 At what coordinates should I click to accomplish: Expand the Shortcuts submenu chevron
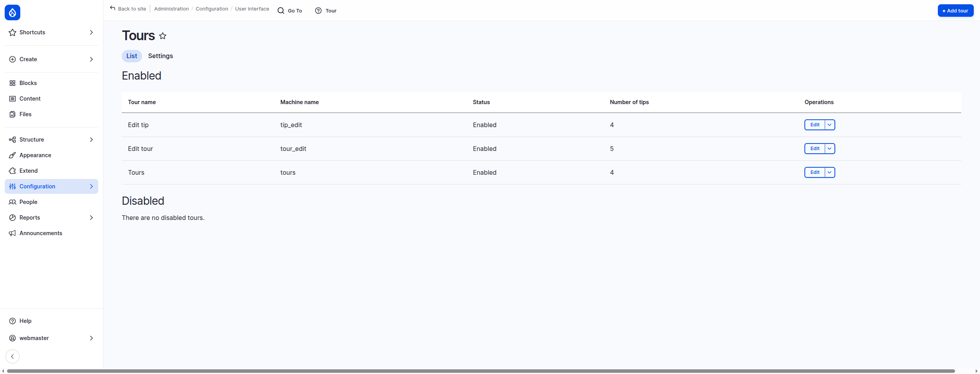click(91, 32)
